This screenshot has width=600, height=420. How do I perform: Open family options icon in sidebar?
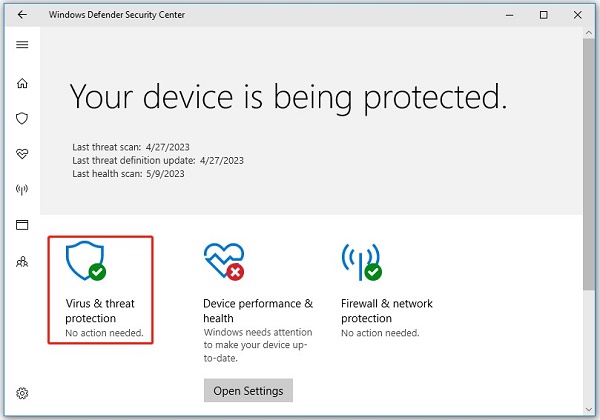22,261
